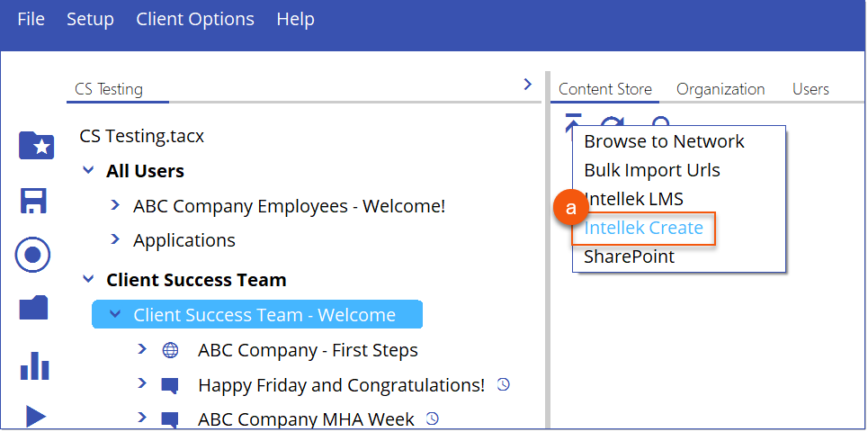Collapse Client Success Team - Welcome node
The width and height of the screenshot is (868, 432).
tap(115, 314)
